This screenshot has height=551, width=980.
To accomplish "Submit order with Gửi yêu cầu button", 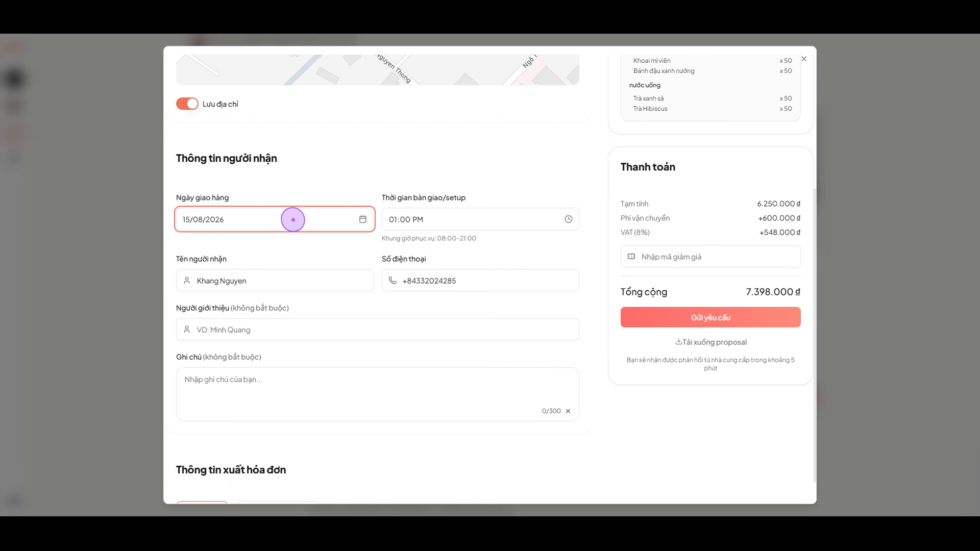I will (x=710, y=317).
